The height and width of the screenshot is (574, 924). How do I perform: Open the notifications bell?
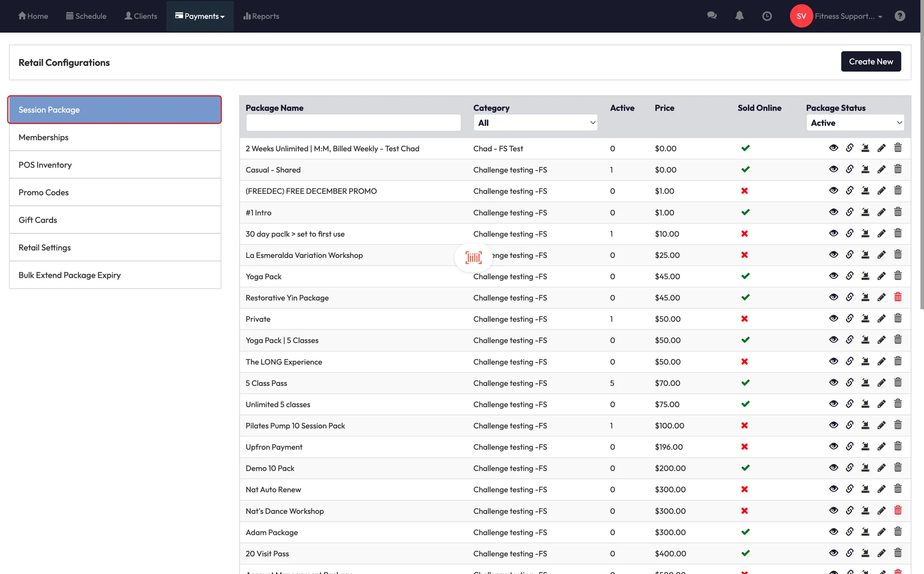pyautogui.click(x=739, y=16)
